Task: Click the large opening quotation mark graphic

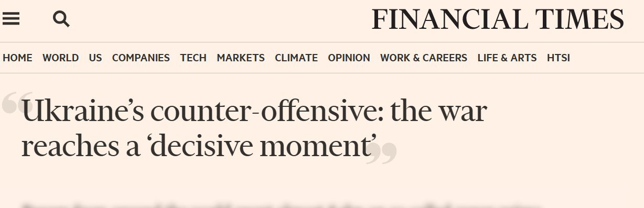Action: click(12, 104)
